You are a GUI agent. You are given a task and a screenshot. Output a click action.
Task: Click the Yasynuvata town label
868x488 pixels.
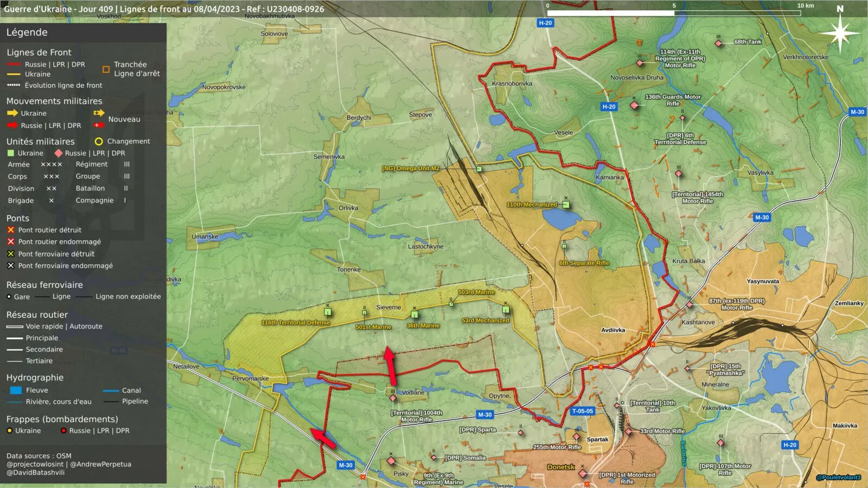pos(763,281)
